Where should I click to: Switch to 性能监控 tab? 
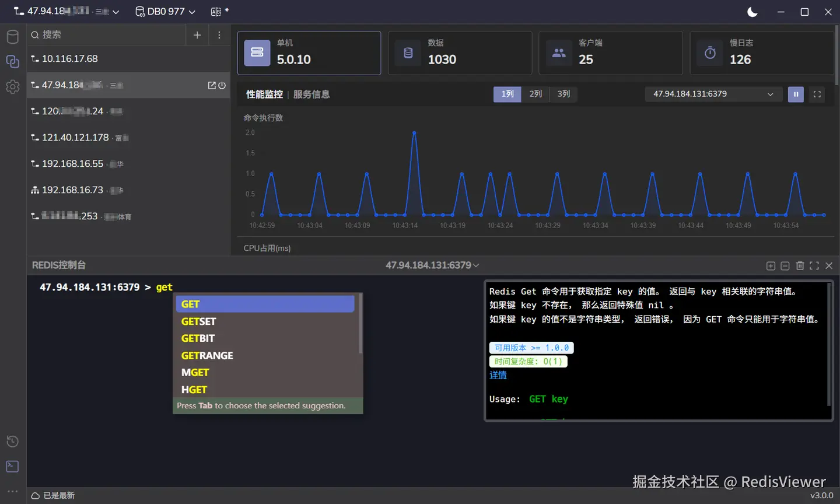click(264, 94)
